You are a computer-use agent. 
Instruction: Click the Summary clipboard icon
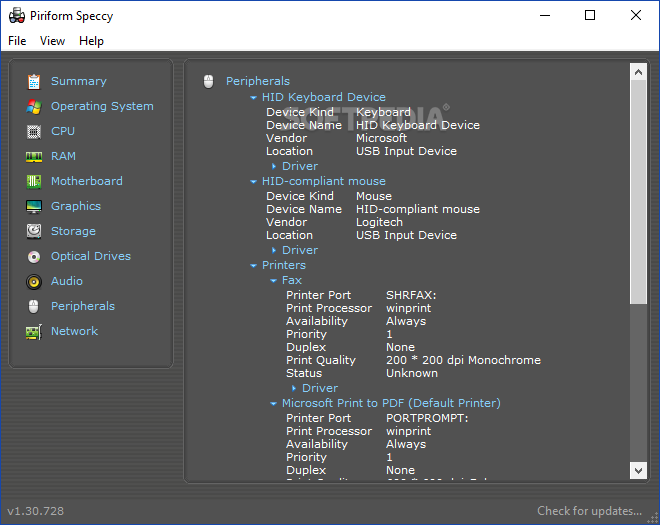click(x=34, y=82)
